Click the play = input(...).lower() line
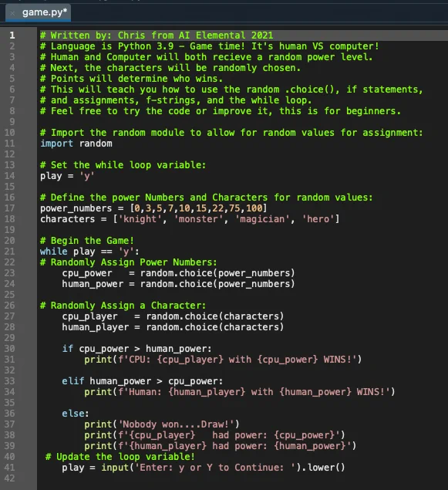This screenshot has height=490, width=448. point(204,468)
